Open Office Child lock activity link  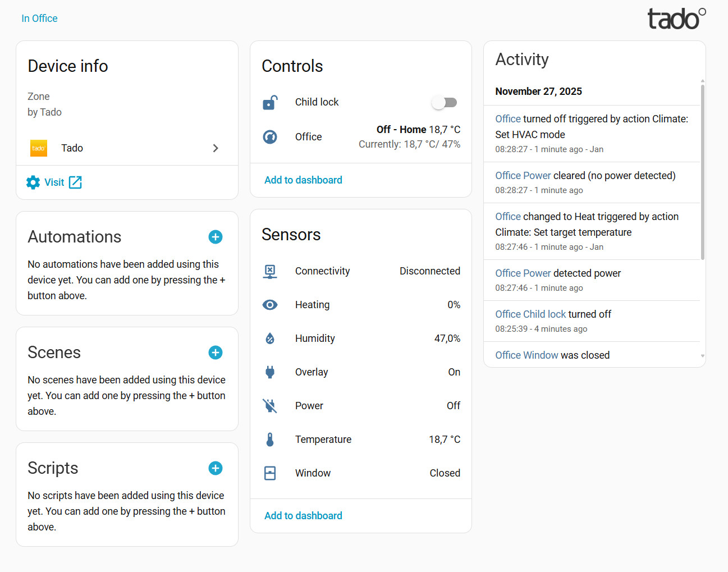pyautogui.click(x=530, y=314)
